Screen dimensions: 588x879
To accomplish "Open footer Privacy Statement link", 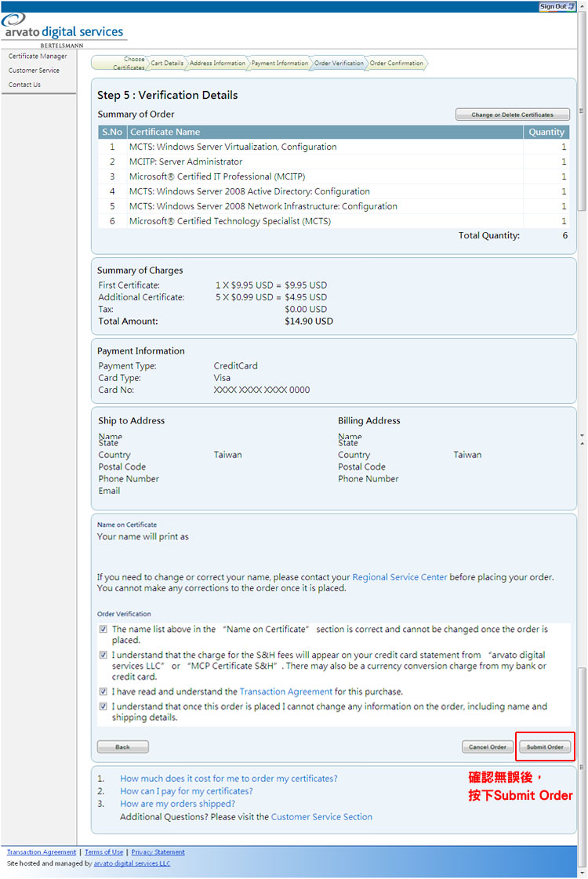I will [x=158, y=852].
